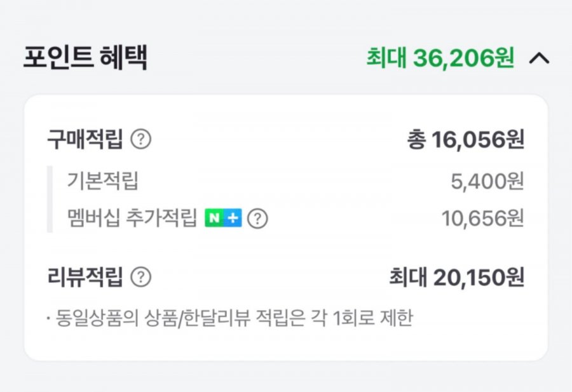Viewport: 572px width, 392px height.
Task: Click the 멤버십 추가적립 label text
Action: (132, 219)
